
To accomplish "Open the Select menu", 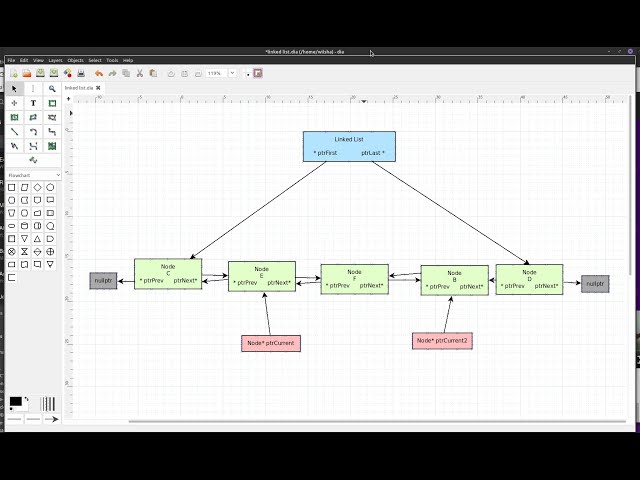I will coord(95,60).
